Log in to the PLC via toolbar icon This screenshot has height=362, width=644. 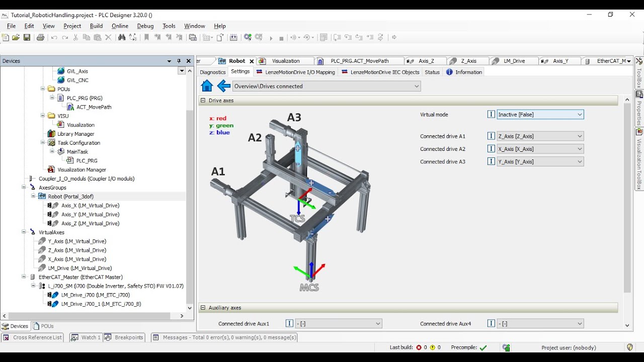(248, 37)
